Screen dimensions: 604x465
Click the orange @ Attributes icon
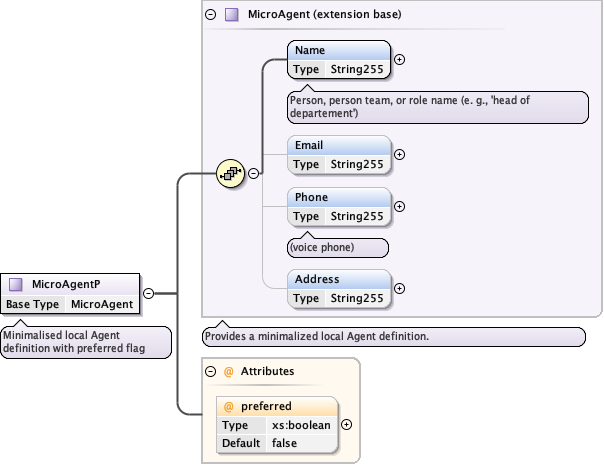pos(228,371)
